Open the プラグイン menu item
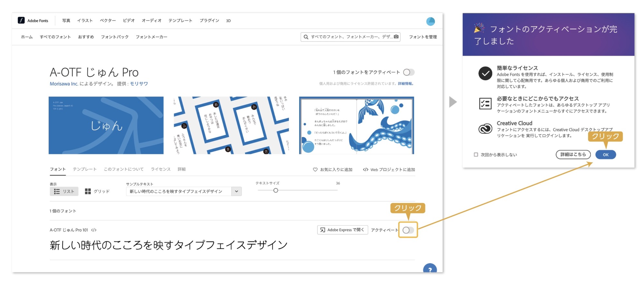The width and height of the screenshot is (644, 281). tap(209, 21)
